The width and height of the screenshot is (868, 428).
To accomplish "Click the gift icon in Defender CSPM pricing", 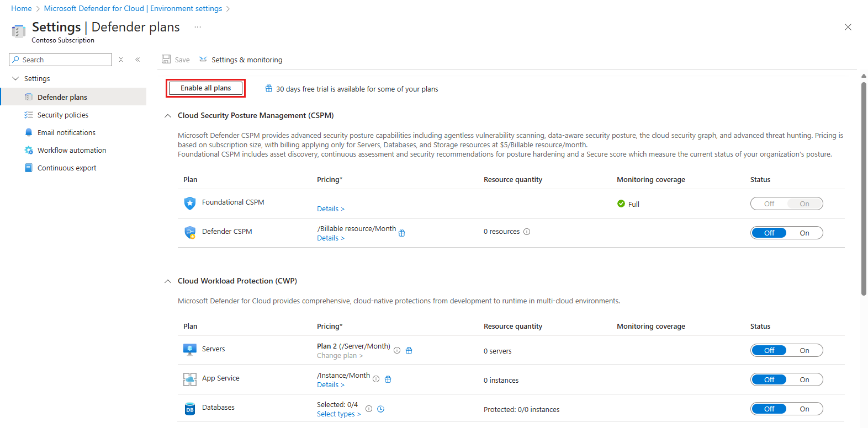I will [402, 233].
